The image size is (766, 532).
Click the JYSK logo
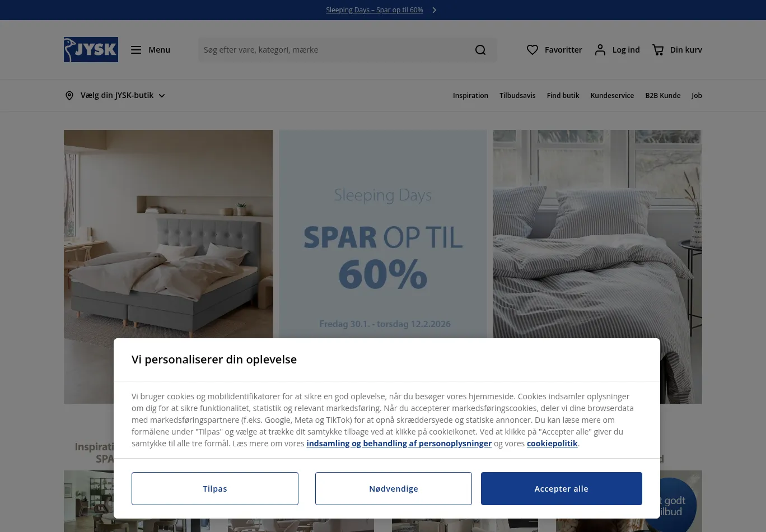[91, 50]
